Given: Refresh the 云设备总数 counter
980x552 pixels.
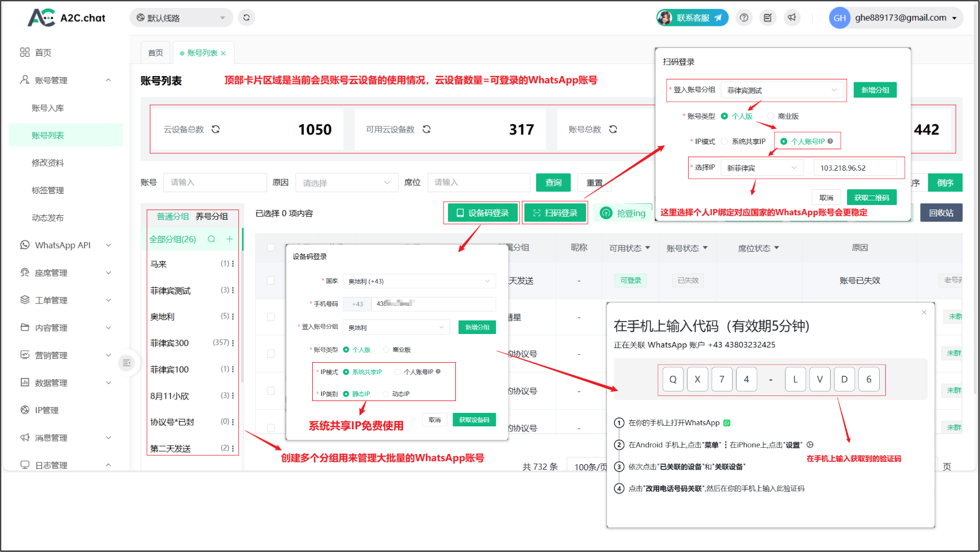Looking at the screenshot, I should tap(216, 130).
